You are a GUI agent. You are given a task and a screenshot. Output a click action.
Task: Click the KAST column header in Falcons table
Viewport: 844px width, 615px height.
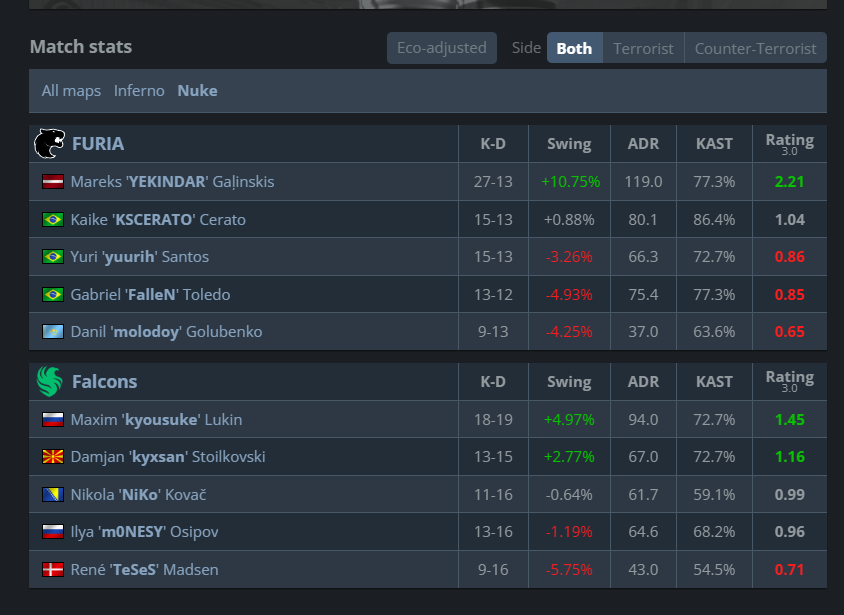tap(714, 381)
